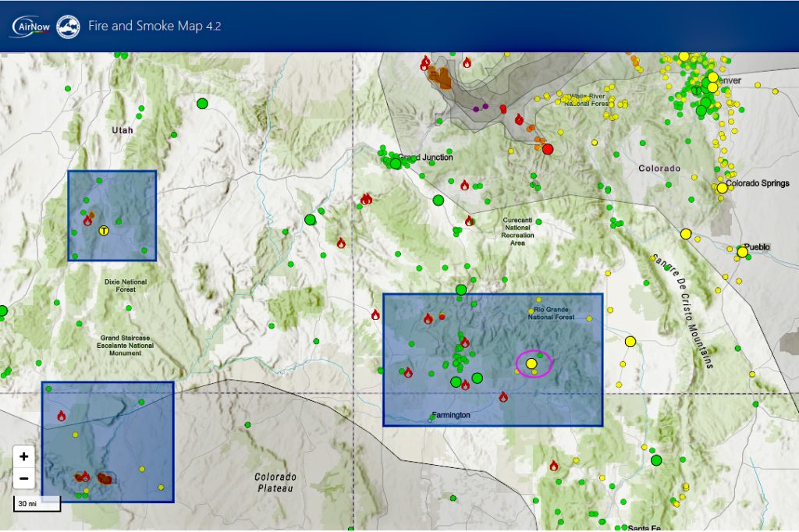Click the "Rio Grande National Forest" label

point(551,313)
